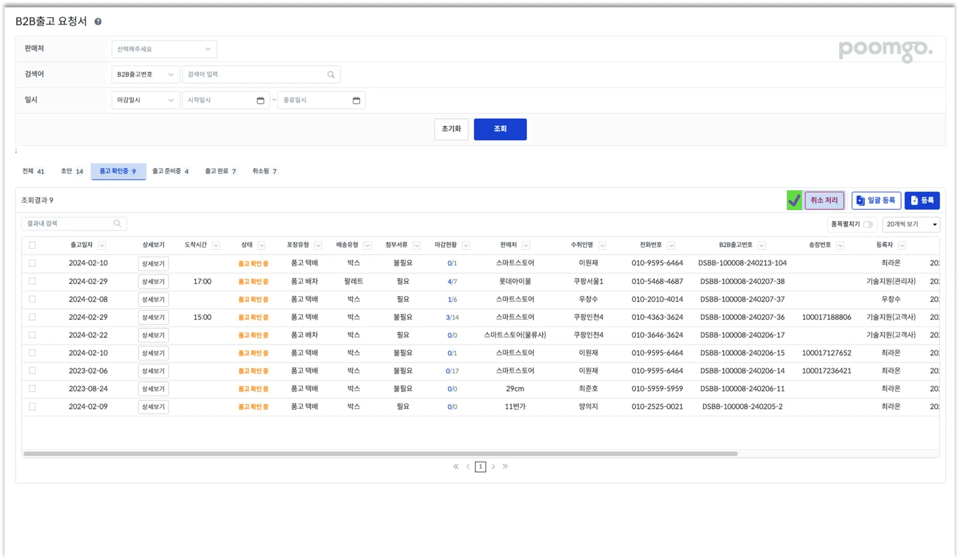Image resolution: width=959 pixels, height=560 pixels.
Task: Check the row for DSBB-100008-240207-38
Action: point(32,281)
